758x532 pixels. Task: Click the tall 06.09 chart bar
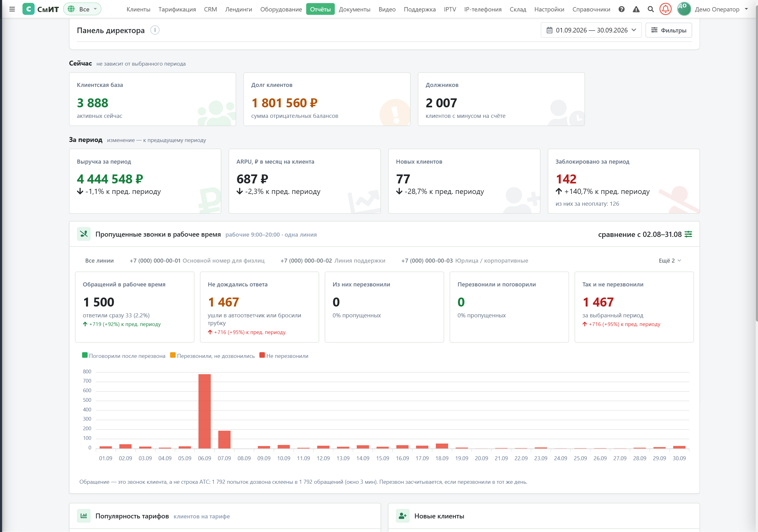coord(204,411)
